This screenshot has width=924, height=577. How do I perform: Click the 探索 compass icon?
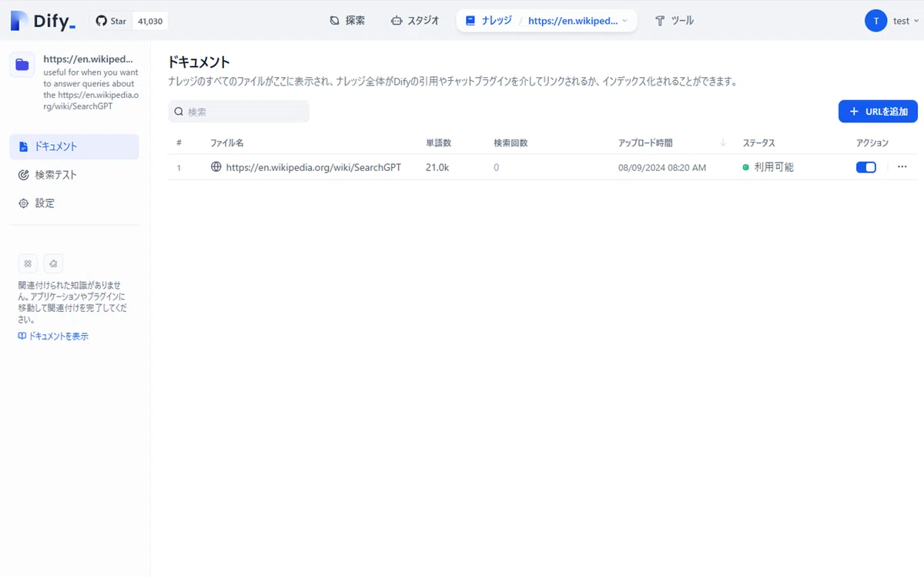coord(335,21)
